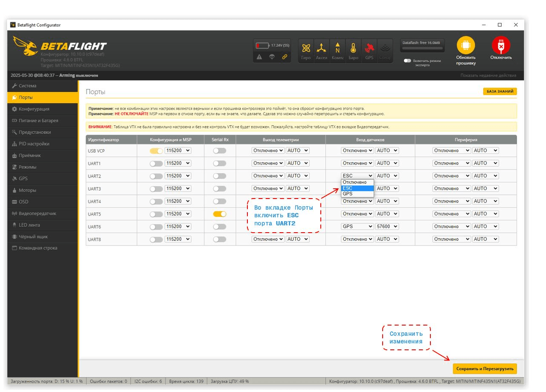
Task: Open the Knowledge Base button
Action: coord(500,91)
